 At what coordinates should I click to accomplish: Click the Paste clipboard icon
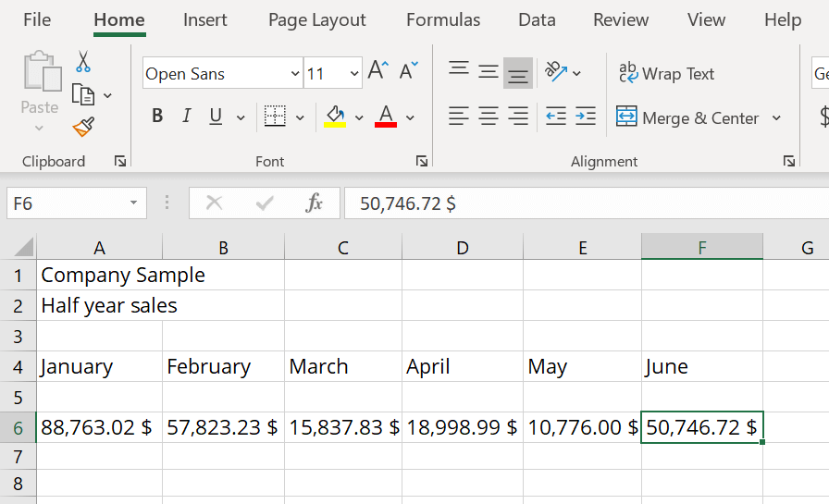(x=42, y=71)
